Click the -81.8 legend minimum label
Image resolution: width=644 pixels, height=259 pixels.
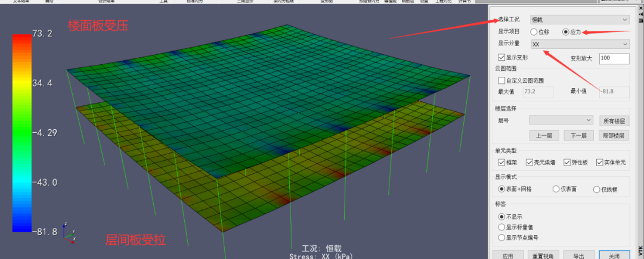point(44,232)
